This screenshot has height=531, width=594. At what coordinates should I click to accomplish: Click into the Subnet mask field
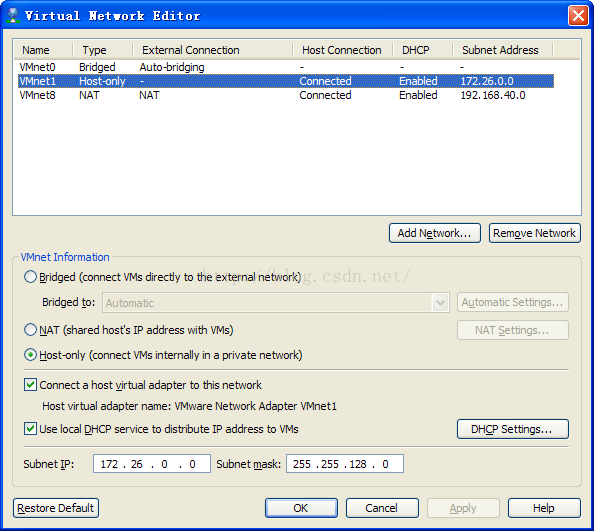(x=345, y=464)
